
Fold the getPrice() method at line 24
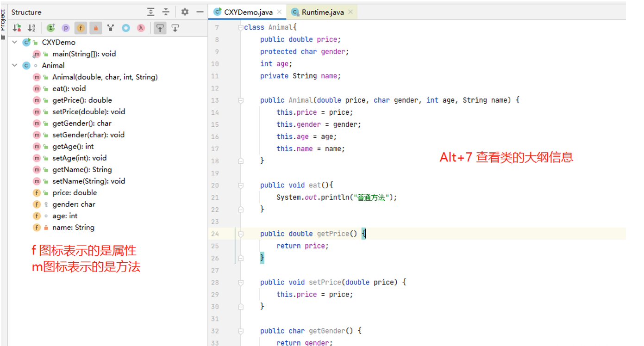[x=240, y=234]
